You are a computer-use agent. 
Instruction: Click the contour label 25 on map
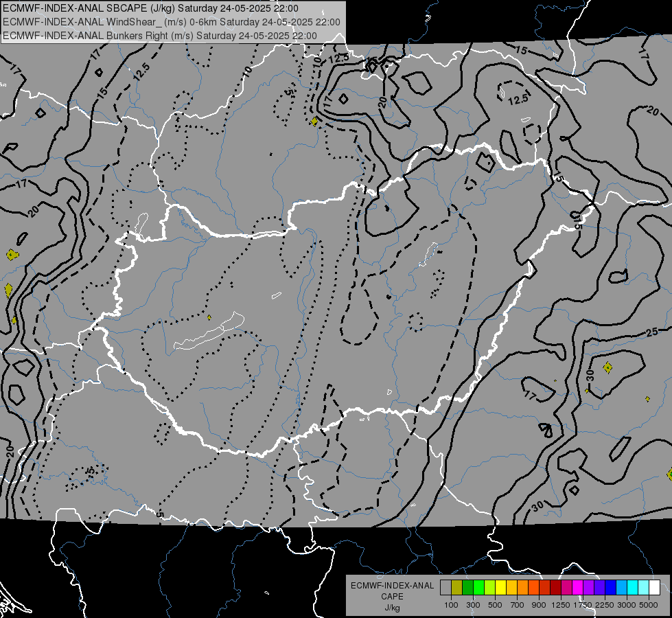pos(652,332)
